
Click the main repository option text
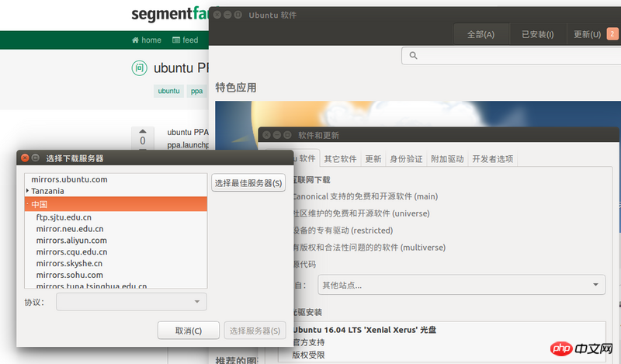(365, 196)
